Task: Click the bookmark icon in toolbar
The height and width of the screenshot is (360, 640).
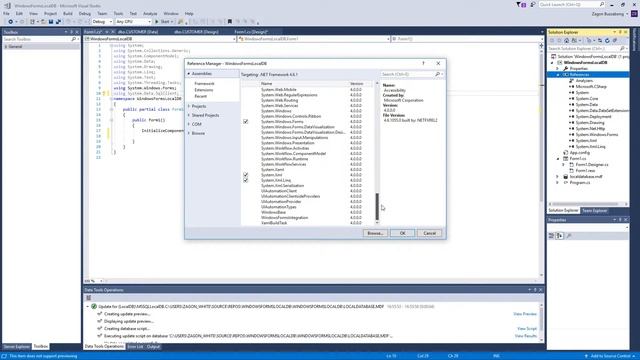Action: coord(230,22)
